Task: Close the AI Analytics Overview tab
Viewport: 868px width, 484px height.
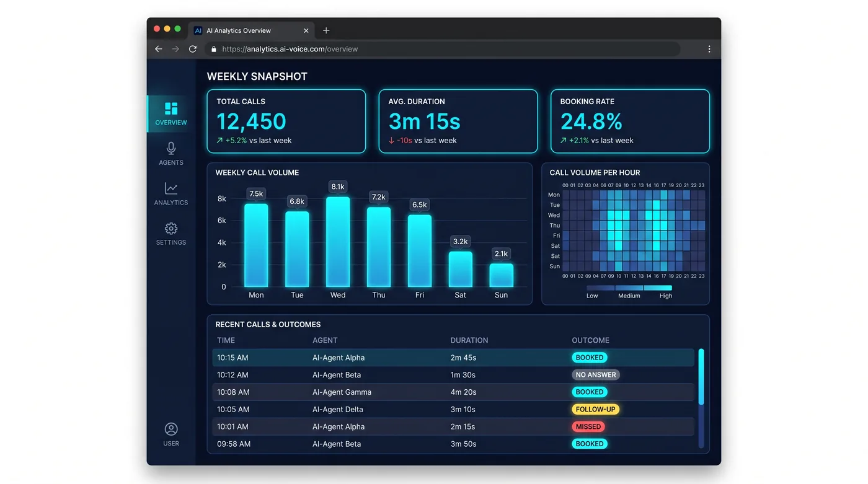Action: coord(306,30)
